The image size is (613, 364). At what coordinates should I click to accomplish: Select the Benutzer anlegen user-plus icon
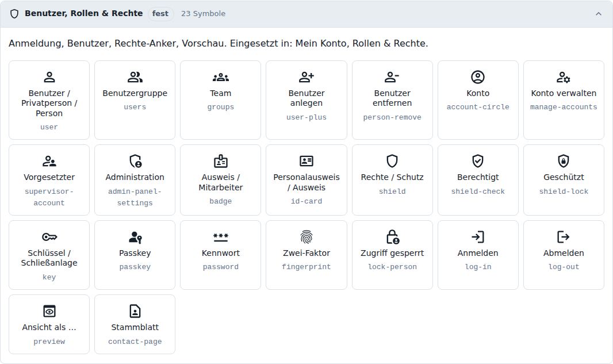(x=306, y=77)
